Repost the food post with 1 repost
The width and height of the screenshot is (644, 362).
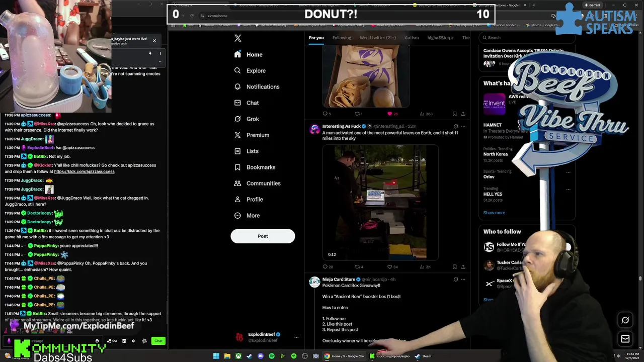(x=359, y=114)
